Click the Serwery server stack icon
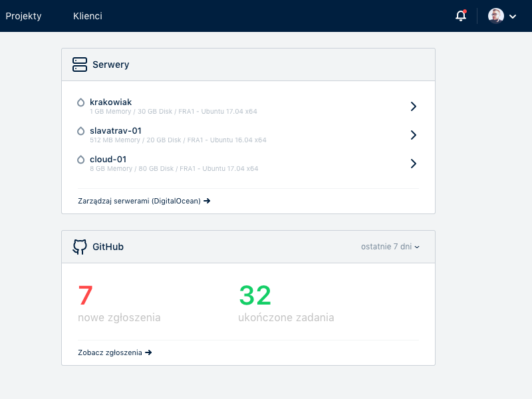The height and width of the screenshot is (399, 532). coord(80,65)
